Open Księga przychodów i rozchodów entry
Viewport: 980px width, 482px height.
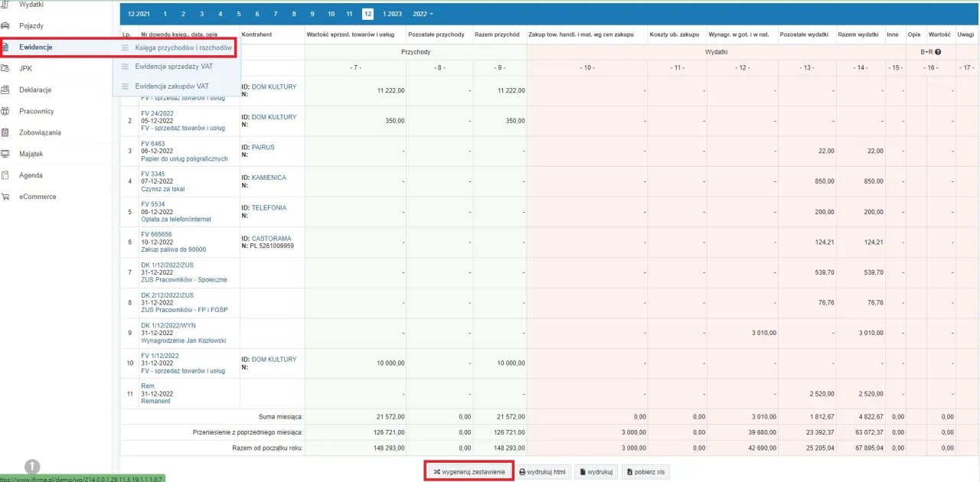coord(183,47)
